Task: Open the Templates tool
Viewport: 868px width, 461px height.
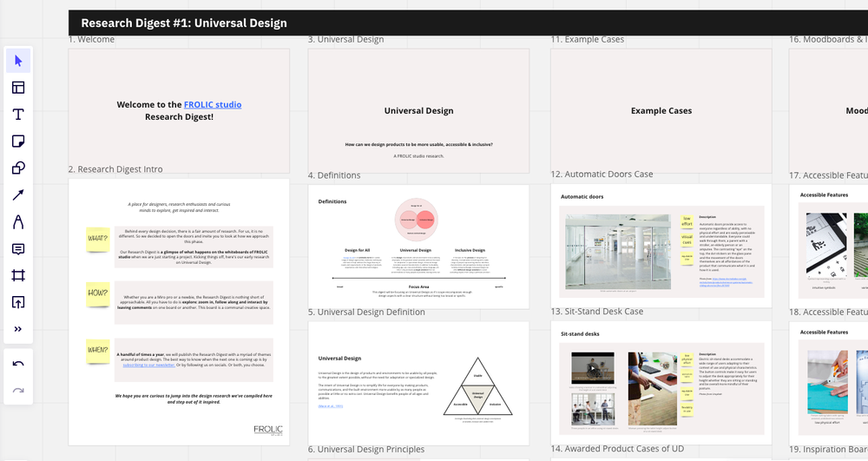Action: click(x=18, y=88)
